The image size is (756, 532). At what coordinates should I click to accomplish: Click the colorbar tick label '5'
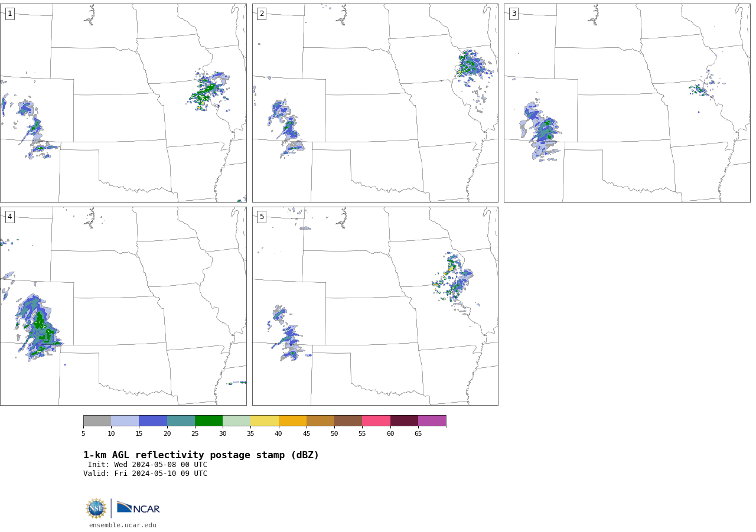[x=83, y=434]
